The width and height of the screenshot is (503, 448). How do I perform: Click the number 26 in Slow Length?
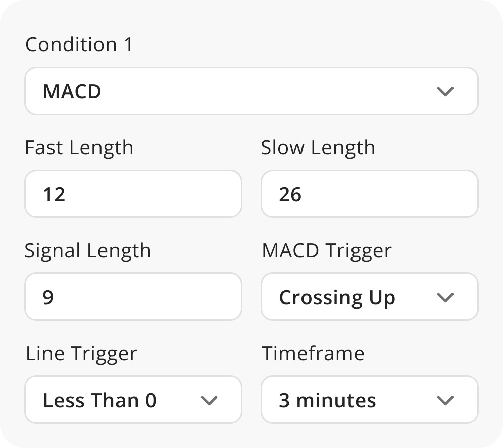coord(290,195)
